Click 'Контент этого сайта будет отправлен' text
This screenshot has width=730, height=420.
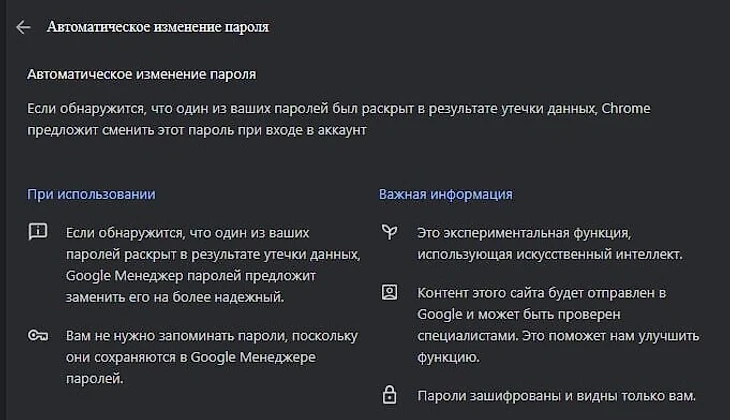(544, 293)
